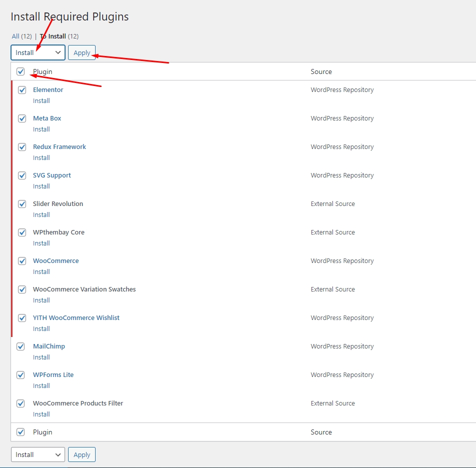The height and width of the screenshot is (468, 476).
Task: Click Install under SVG Support
Action: coord(42,186)
